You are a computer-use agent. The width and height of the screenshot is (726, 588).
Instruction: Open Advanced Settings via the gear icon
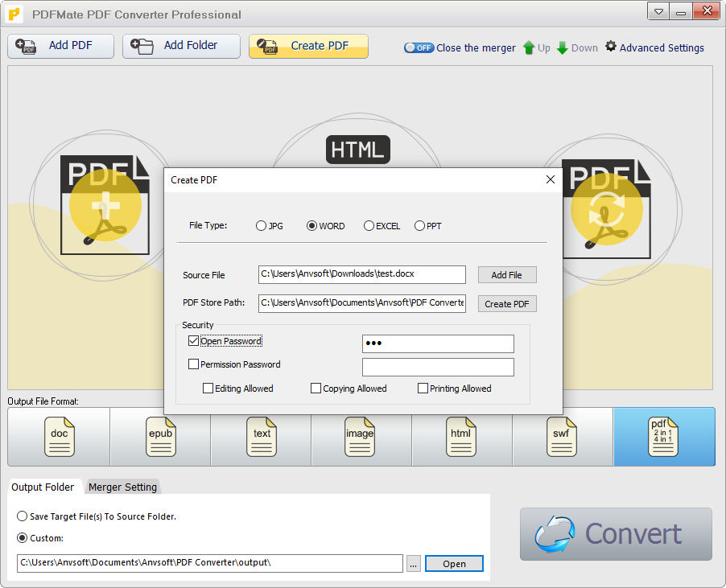pos(610,47)
